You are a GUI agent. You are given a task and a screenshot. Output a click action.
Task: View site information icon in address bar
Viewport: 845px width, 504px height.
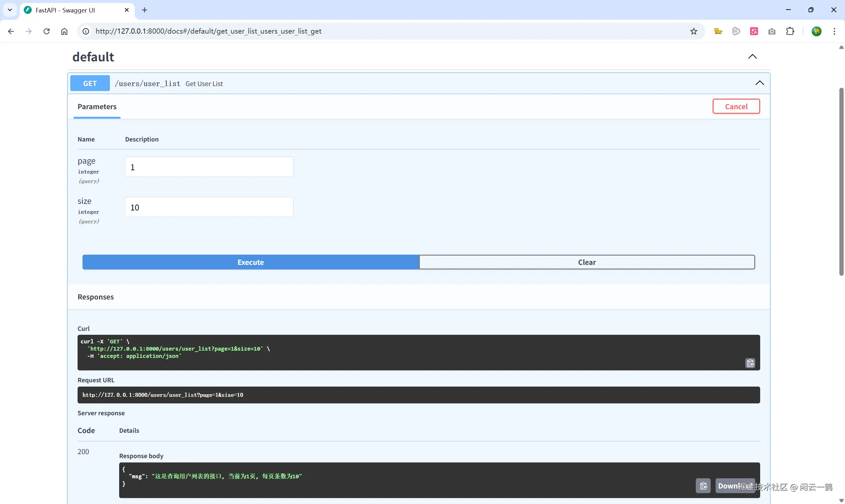pyautogui.click(x=86, y=31)
